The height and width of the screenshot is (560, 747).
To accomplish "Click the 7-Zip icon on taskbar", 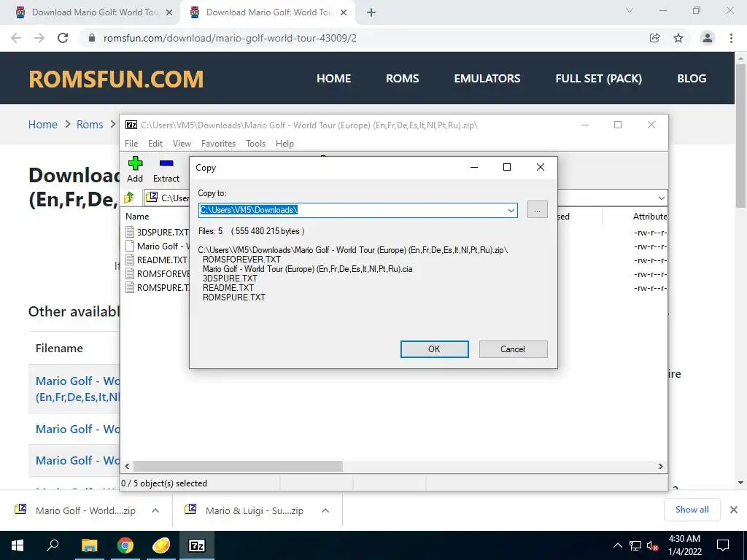I will pyautogui.click(x=197, y=545).
